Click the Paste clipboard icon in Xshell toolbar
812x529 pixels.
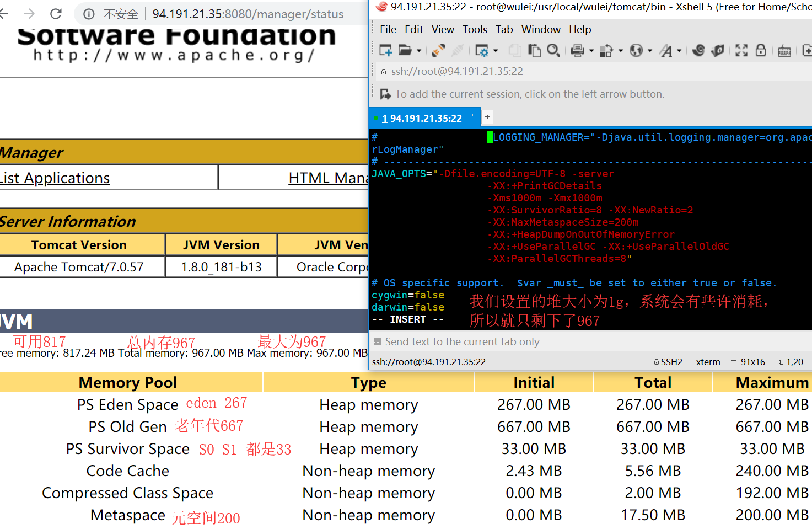(534, 51)
